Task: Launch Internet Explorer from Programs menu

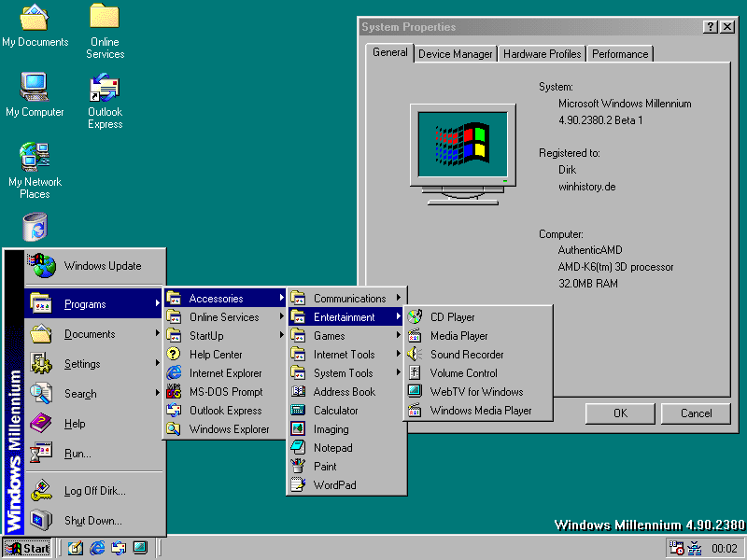Action: [x=225, y=372]
